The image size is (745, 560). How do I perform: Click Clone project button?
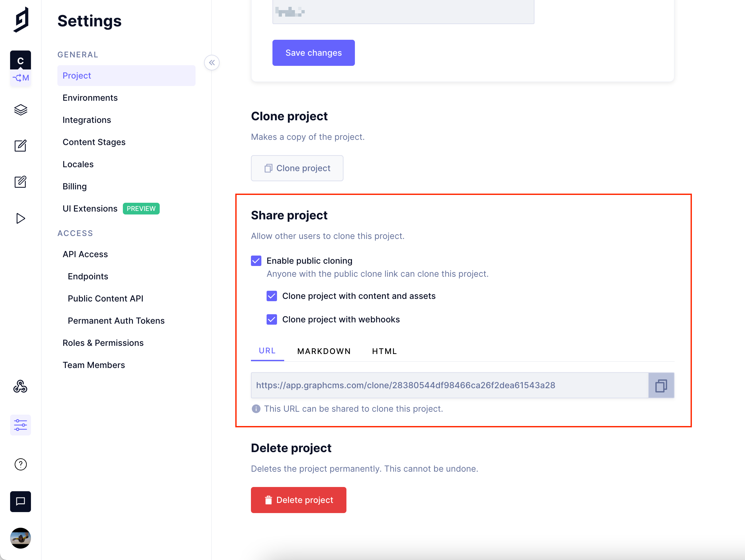297,168
